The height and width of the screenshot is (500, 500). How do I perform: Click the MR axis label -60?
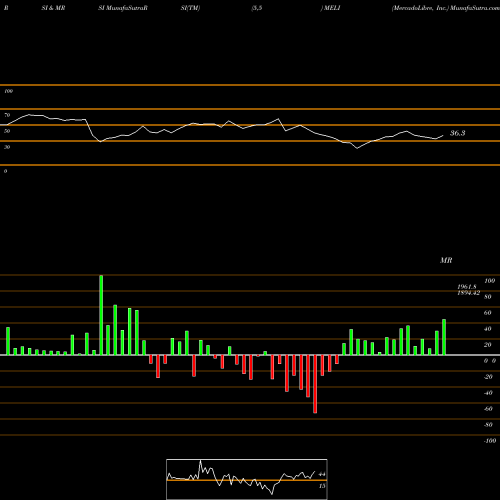pyautogui.click(x=488, y=409)
